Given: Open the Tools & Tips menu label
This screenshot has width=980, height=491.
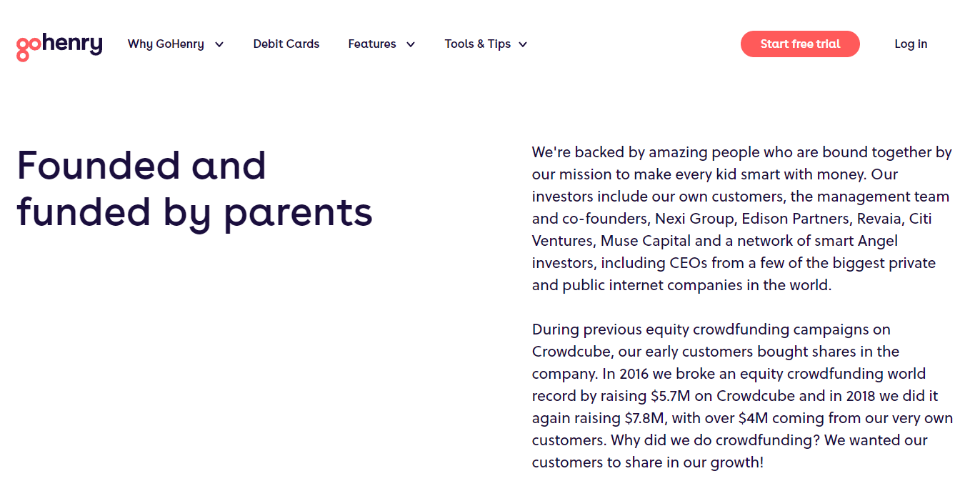Looking at the screenshot, I should click(477, 44).
